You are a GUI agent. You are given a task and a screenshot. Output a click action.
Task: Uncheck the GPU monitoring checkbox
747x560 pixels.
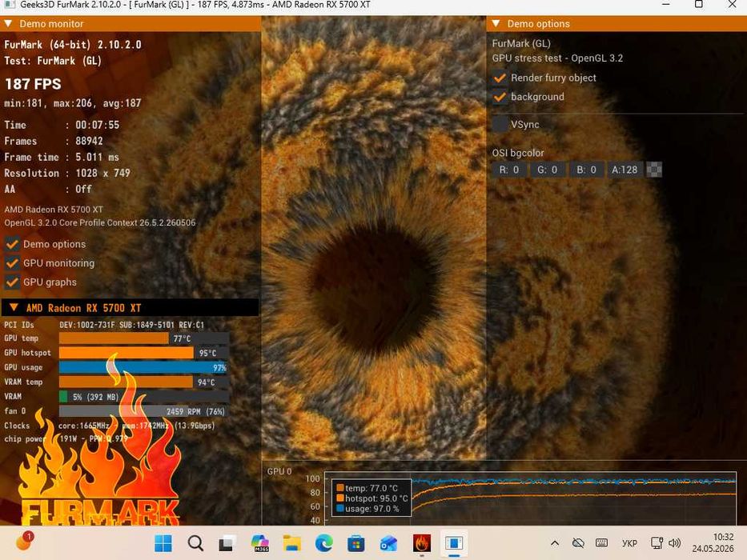coord(12,263)
